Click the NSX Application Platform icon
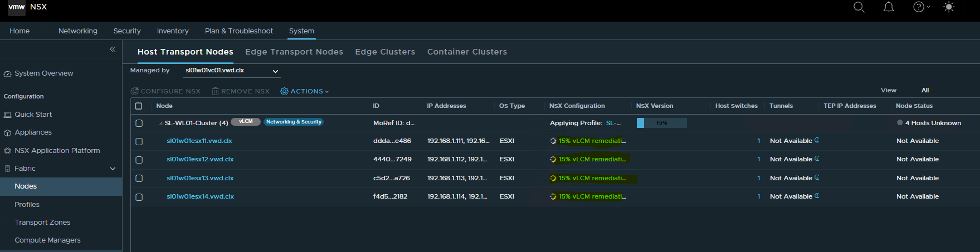This screenshot has height=252, width=980. [7, 151]
